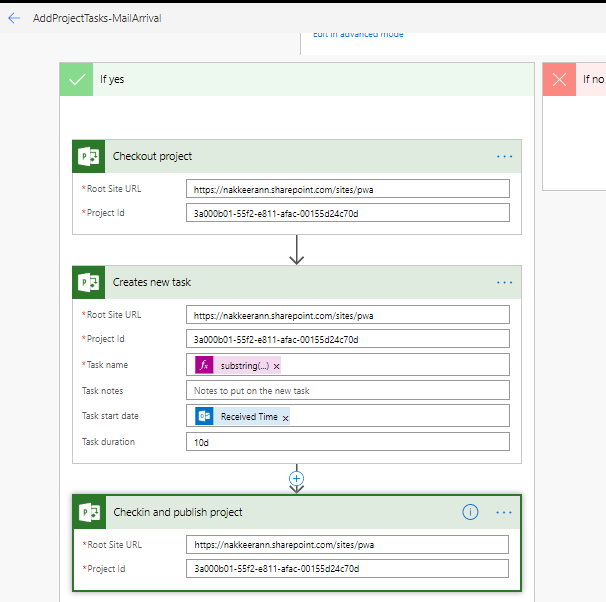Viewport: 606px width, 602px height.
Task: Click the Task notes input field
Action: click(347, 391)
